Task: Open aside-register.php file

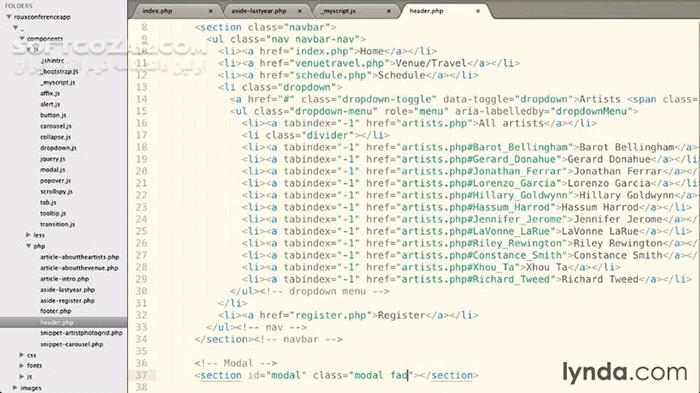Action: pos(67,301)
